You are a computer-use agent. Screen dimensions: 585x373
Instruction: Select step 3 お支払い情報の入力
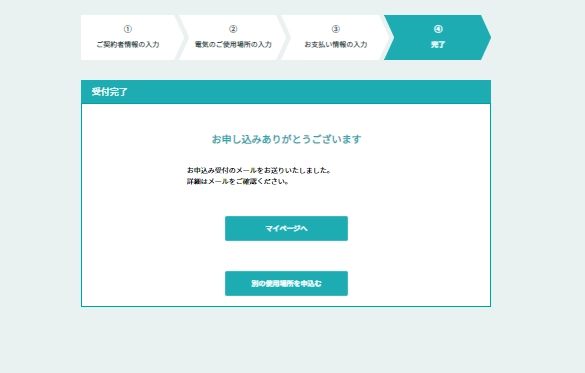click(335, 37)
